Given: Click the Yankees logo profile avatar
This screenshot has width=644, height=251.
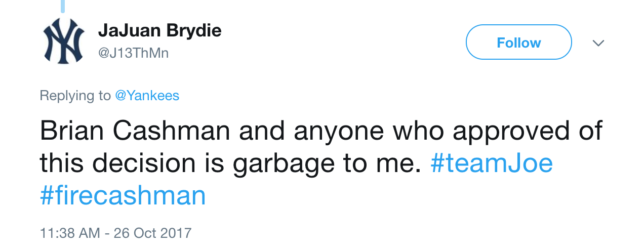Looking at the screenshot, I should coord(63,41).
